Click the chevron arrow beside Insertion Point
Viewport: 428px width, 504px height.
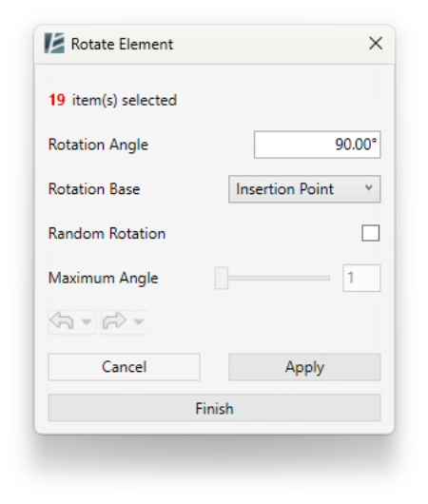369,187
